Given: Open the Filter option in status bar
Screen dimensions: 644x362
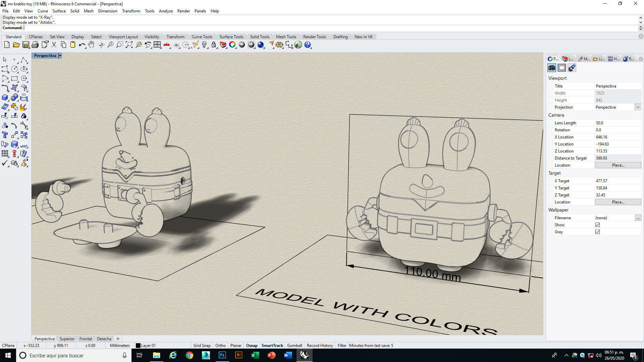Looking at the screenshot, I should 342,346.
